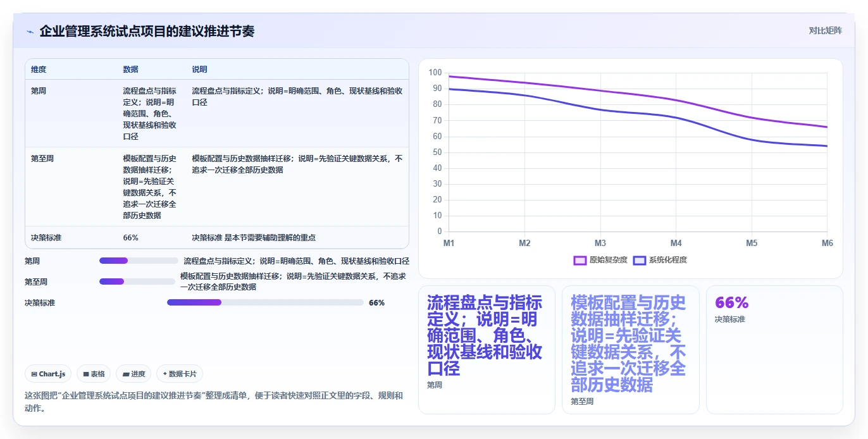Click the 流程盘点与指标定义 data card
The image size is (868, 439).
click(487, 350)
